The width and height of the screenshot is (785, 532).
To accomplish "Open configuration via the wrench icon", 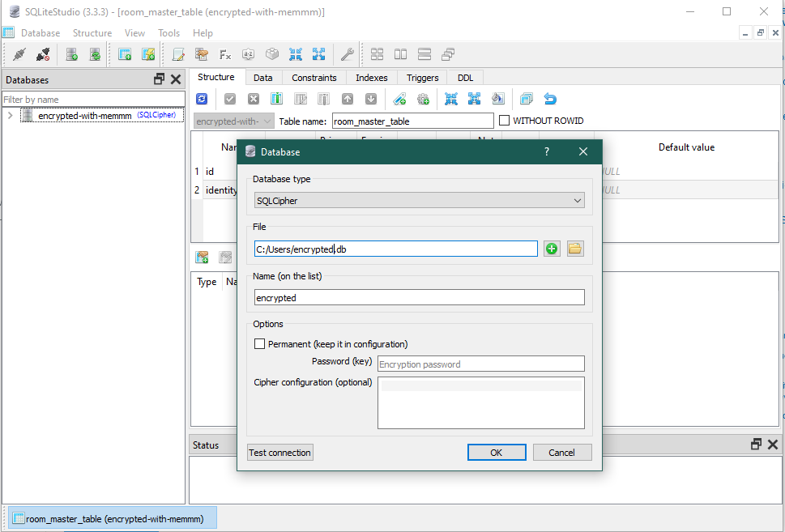I will (346, 54).
